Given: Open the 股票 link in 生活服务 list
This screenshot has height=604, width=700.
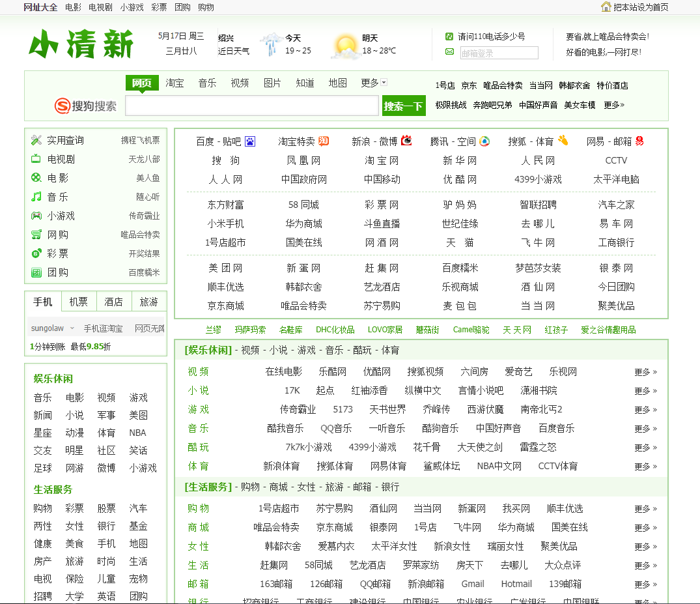Looking at the screenshot, I should point(106,508).
